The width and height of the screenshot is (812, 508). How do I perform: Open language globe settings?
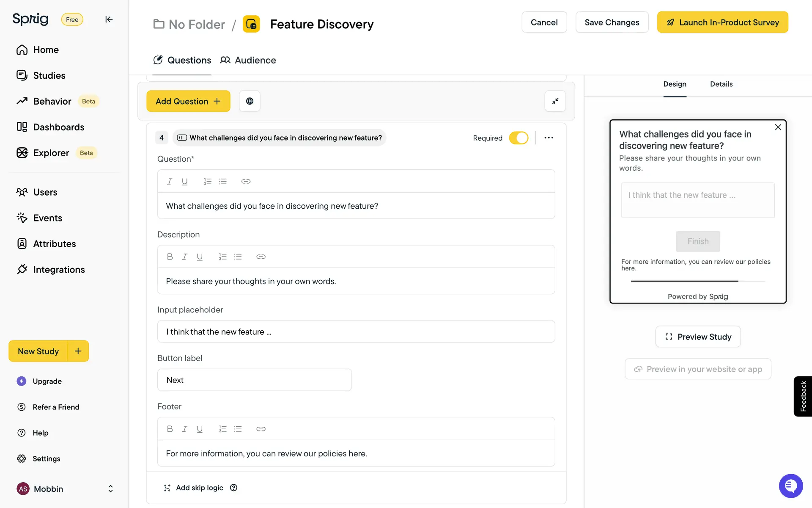point(250,101)
